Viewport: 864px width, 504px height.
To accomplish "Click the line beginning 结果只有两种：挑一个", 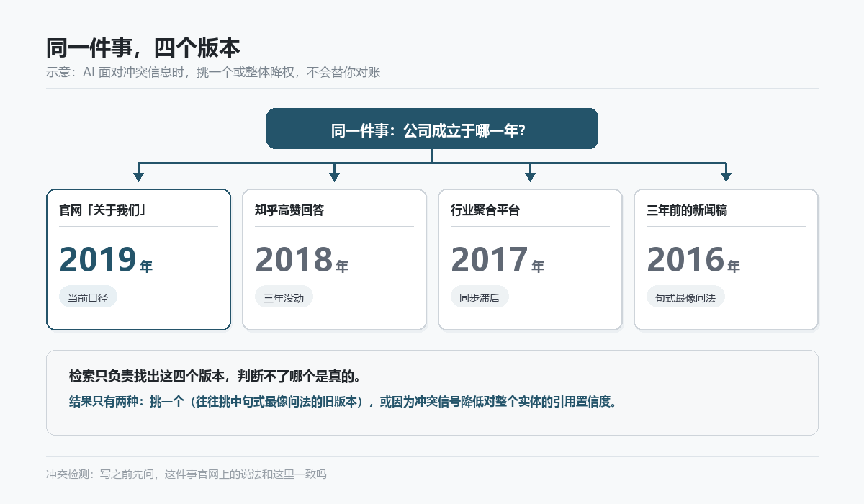I will click(x=343, y=402).
